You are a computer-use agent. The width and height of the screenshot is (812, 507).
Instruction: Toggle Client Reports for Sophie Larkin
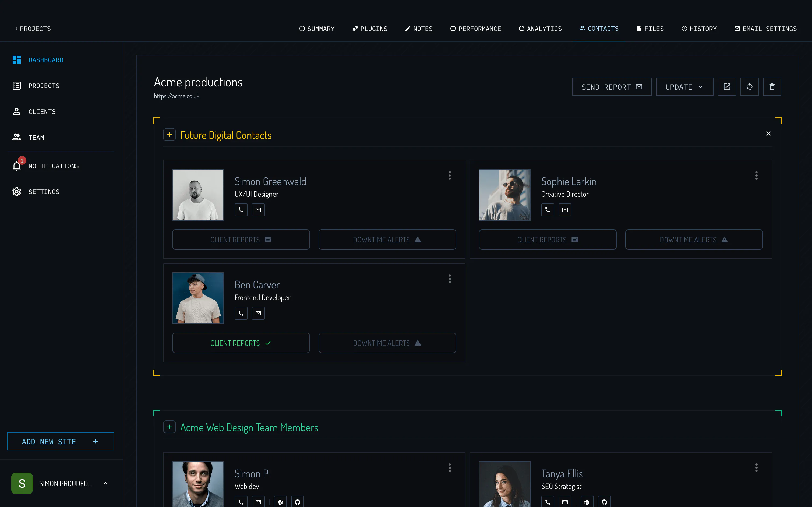548,240
